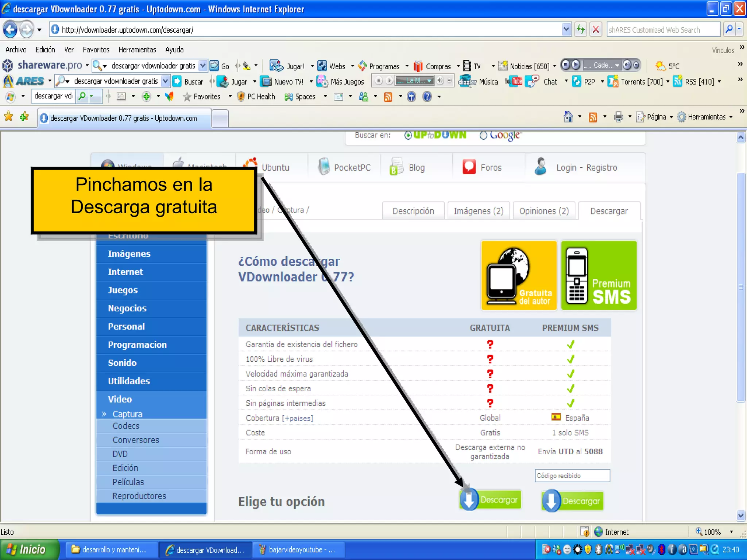Open the Archivo menu

pyautogui.click(x=16, y=50)
